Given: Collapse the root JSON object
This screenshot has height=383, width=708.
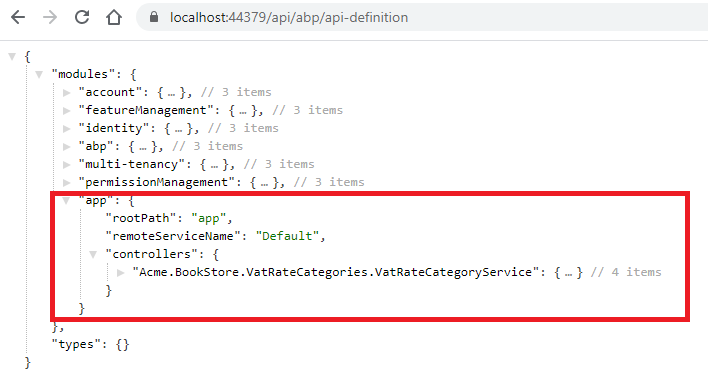Looking at the screenshot, I should coord(12,56).
